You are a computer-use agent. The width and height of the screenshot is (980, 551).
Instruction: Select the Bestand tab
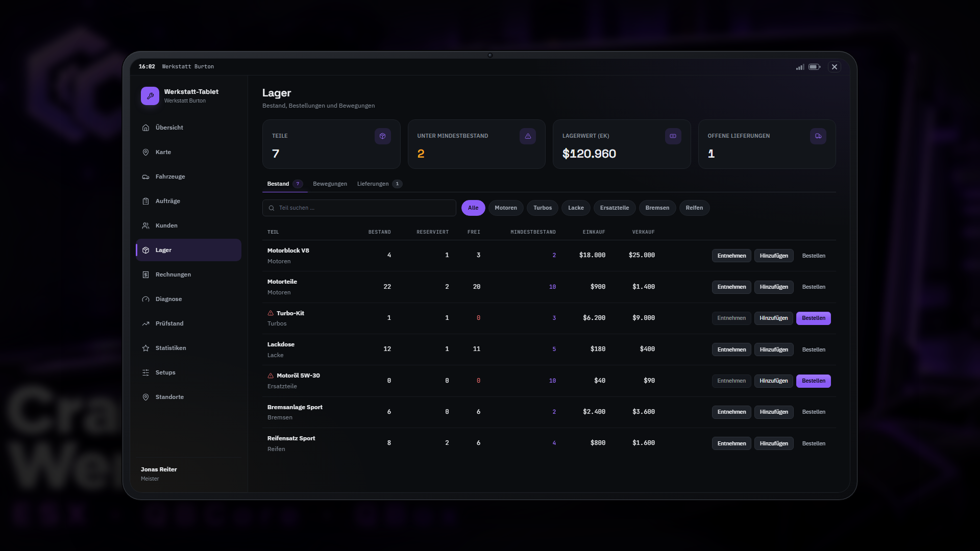pyautogui.click(x=285, y=184)
